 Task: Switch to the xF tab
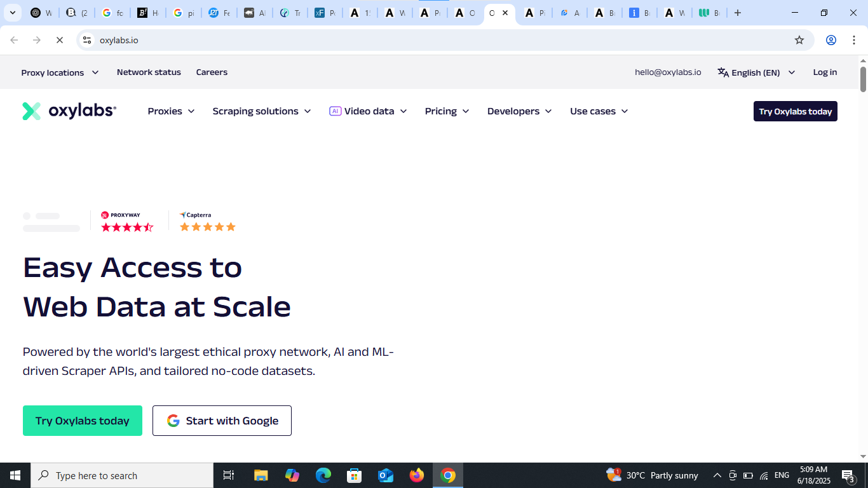click(325, 13)
